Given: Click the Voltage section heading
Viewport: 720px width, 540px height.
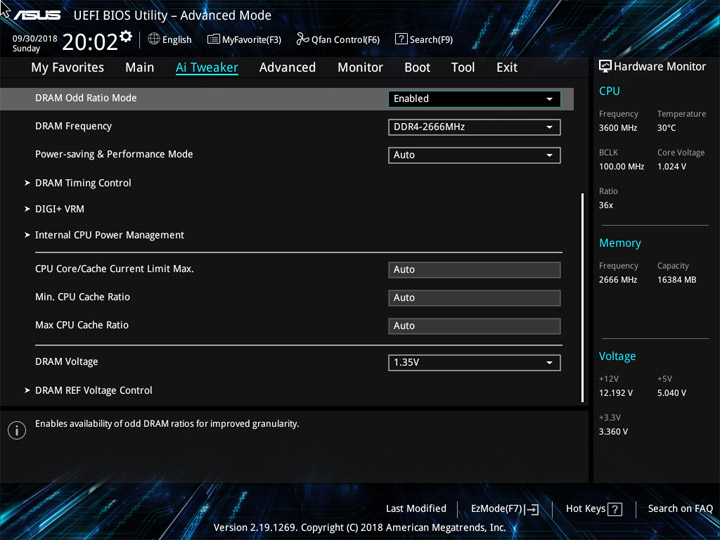Looking at the screenshot, I should pos(618,356).
